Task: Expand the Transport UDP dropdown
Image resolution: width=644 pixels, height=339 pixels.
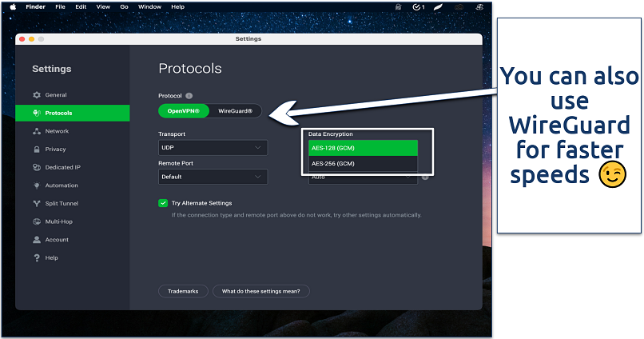Action: 213,148
